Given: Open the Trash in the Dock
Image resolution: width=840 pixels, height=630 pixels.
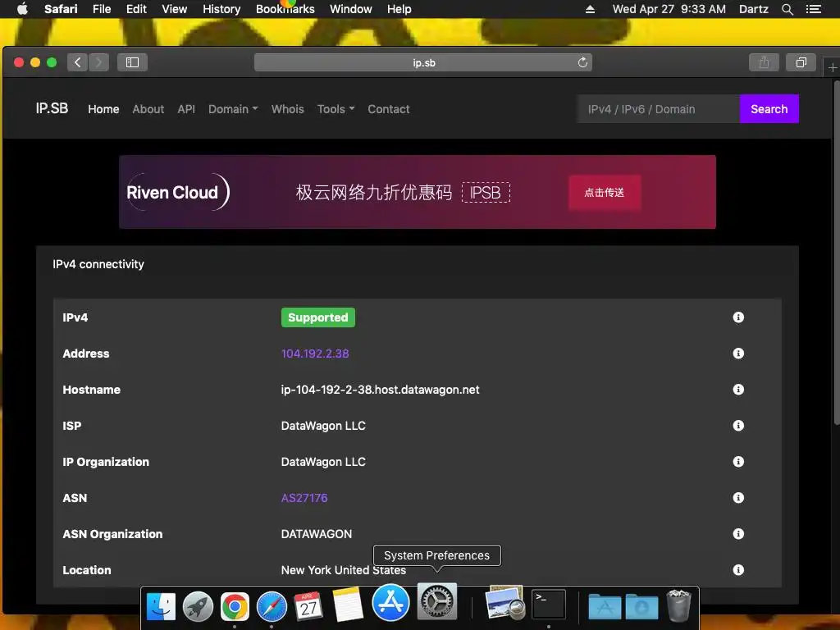Looking at the screenshot, I should (x=679, y=605).
